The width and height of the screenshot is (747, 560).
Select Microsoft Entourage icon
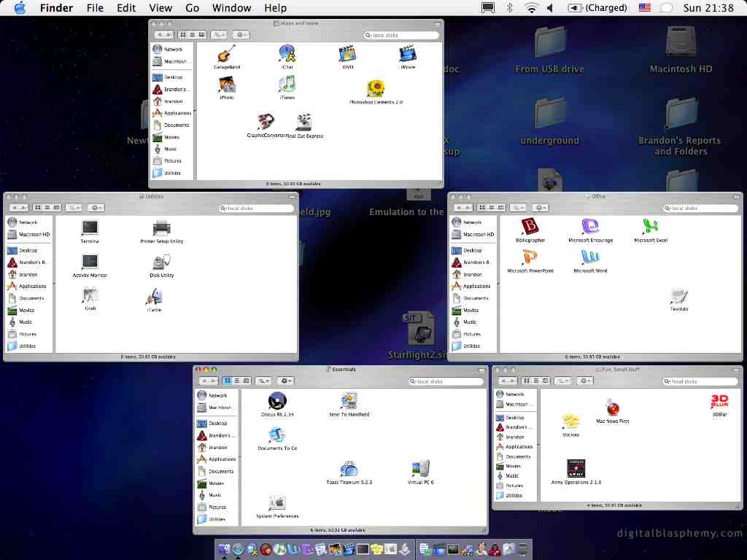[x=590, y=227]
